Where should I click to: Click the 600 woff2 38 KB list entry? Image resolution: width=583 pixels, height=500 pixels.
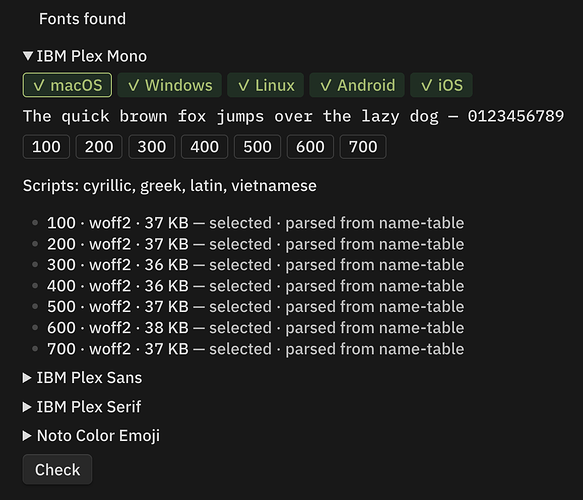(255, 328)
